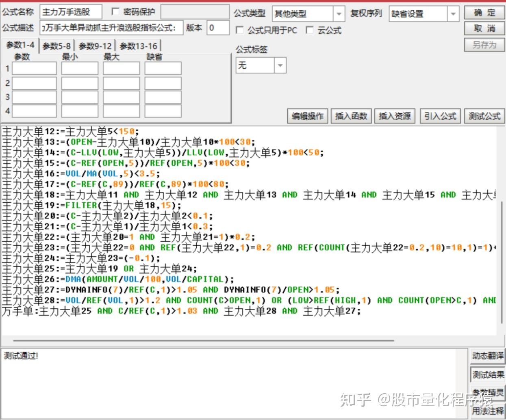Enable the 云公式 checkbox
Image resolution: width=506 pixels, height=420 pixels.
pos(310,30)
